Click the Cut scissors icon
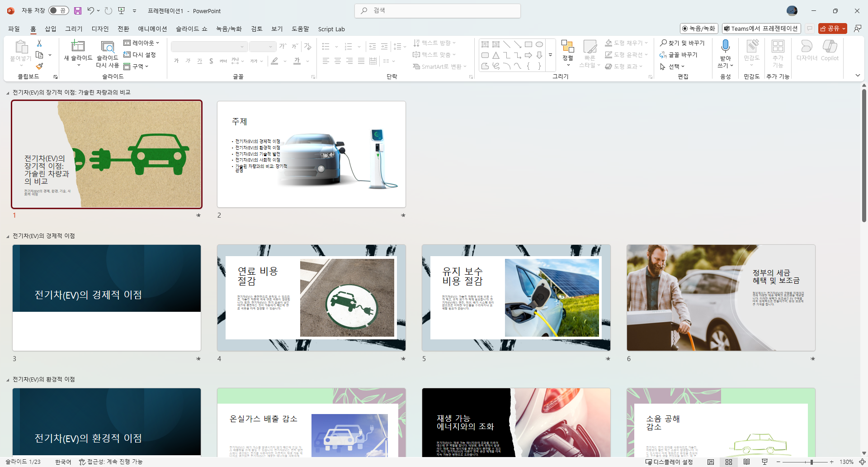The width and height of the screenshot is (868, 467). click(x=39, y=43)
